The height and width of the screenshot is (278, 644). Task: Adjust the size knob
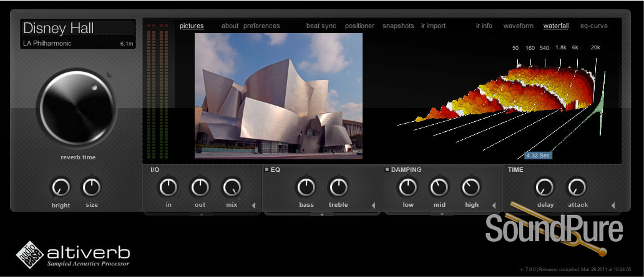[x=92, y=187]
